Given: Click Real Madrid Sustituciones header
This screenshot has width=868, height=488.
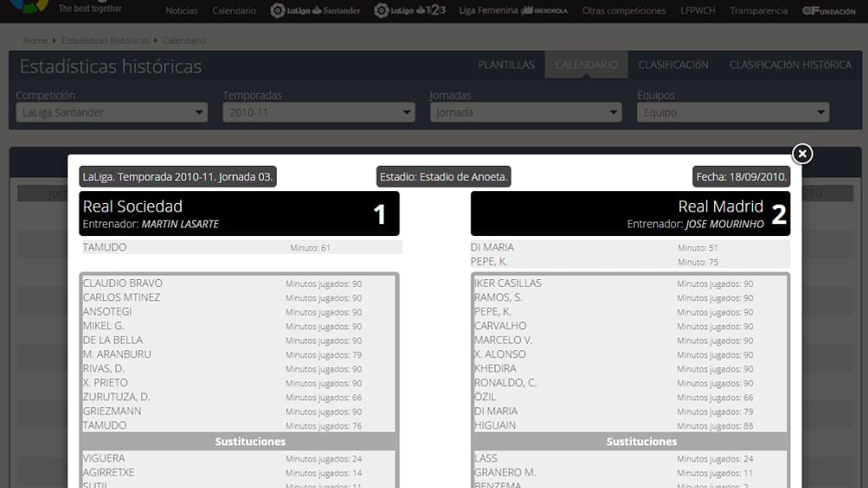Looking at the screenshot, I should 630,441.
